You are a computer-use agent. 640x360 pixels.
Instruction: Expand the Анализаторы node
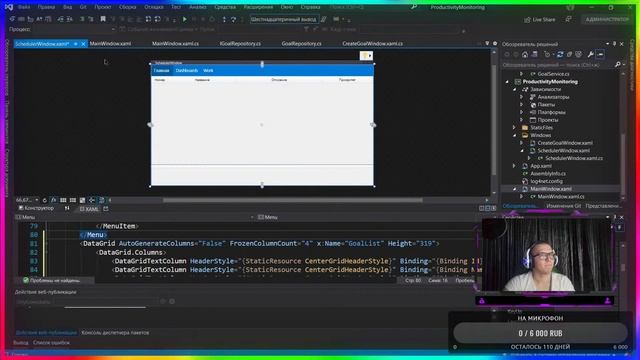click(521, 97)
